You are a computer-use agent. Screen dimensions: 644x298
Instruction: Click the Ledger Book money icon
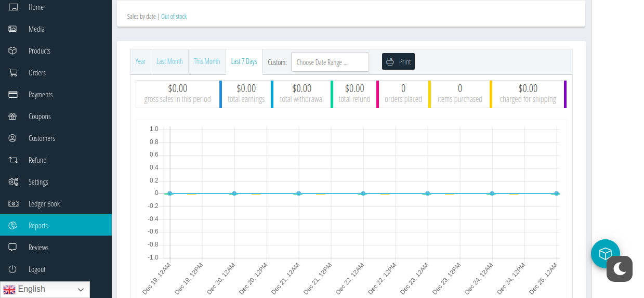tap(13, 204)
